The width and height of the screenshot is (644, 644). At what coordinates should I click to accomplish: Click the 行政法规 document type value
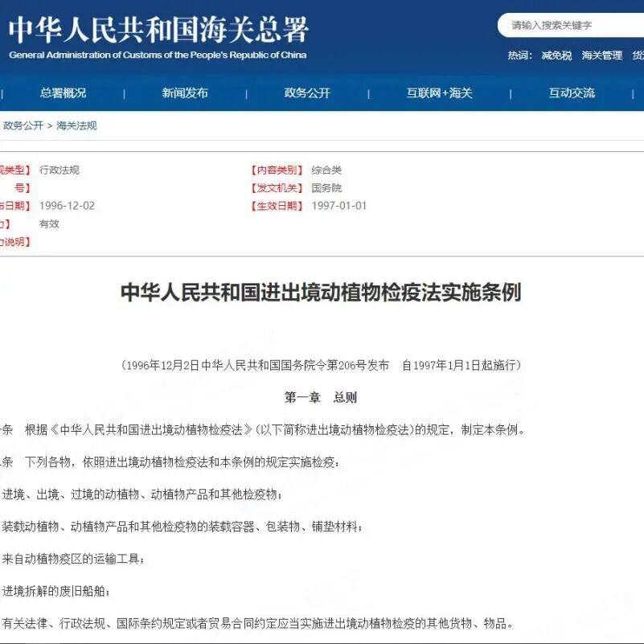(60, 170)
